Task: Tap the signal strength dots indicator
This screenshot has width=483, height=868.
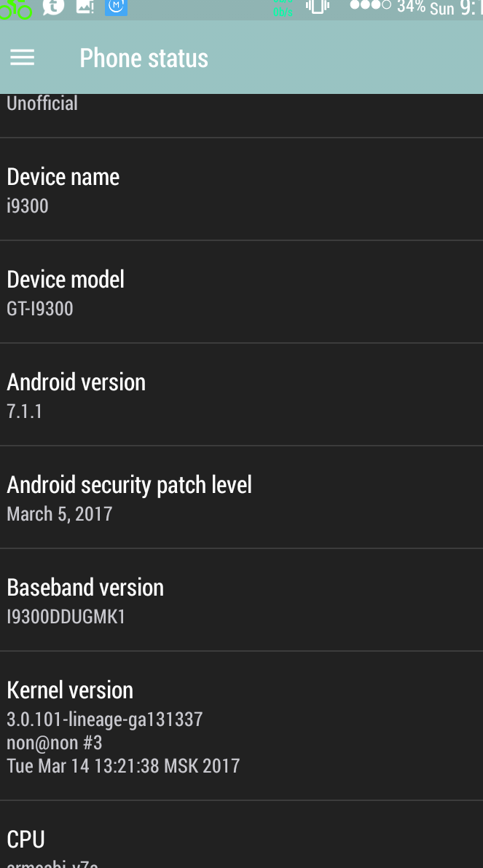Action: pos(371,5)
